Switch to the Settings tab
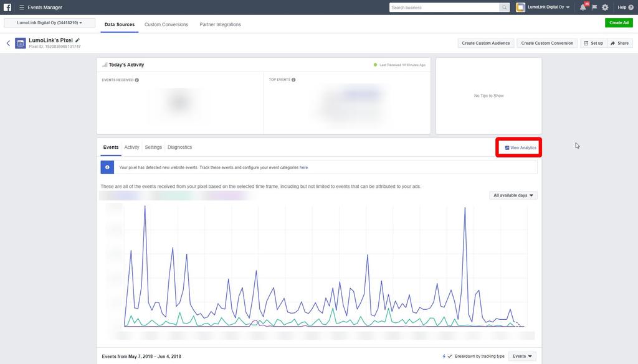This screenshot has width=638, height=364. [x=153, y=147]
